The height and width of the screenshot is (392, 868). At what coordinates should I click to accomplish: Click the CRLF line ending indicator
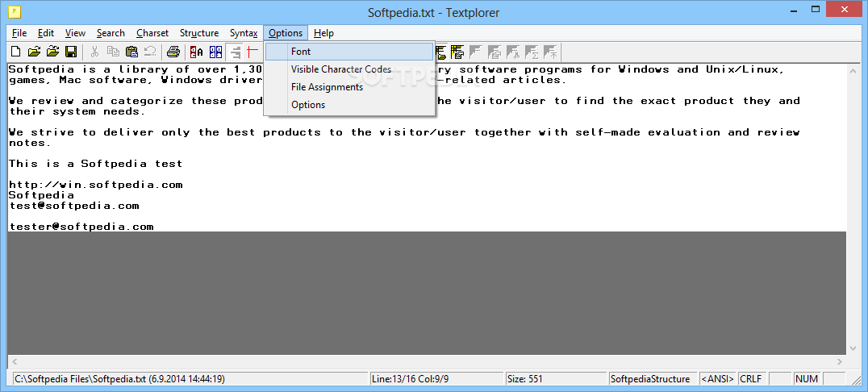click(753, 379)
